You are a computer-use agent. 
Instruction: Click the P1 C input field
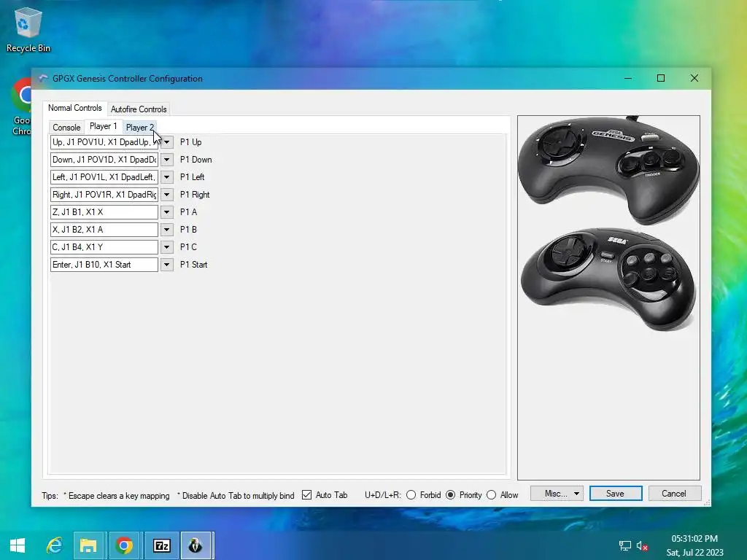104,246
